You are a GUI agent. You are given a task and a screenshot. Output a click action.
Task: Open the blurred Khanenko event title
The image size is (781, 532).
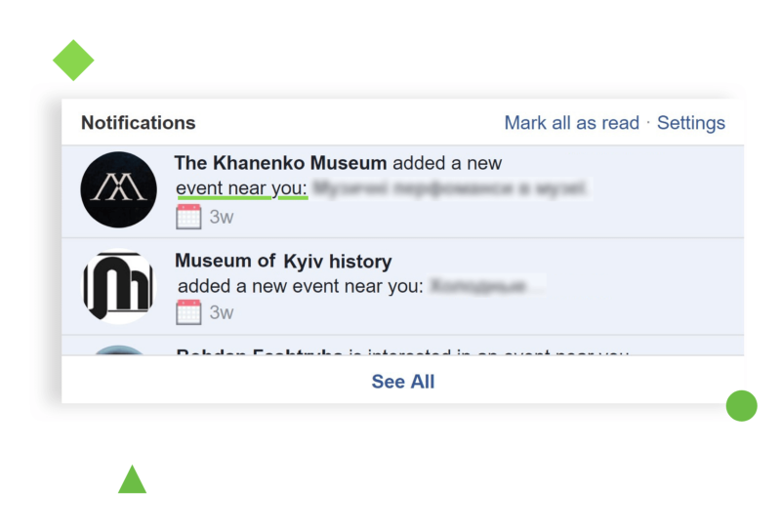452,187
